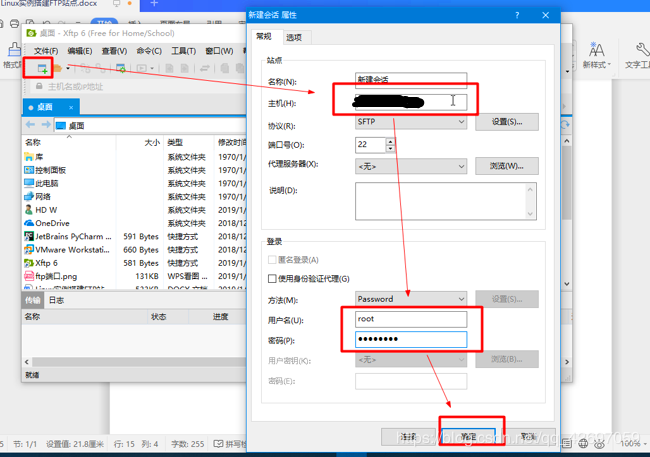Click the new document tab plus in WPS
The height and width of the screenshot is (457, 650).
(x=154, y=4)
